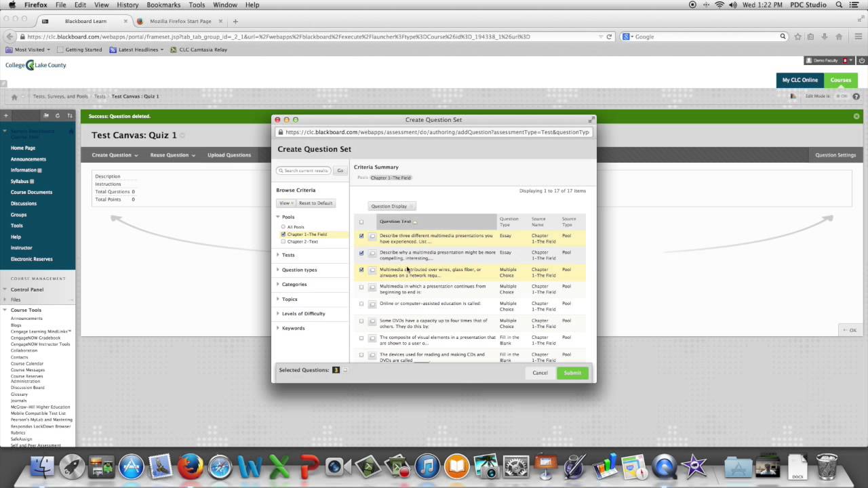Reload page using Firefox refresh icon
The height and width of the screenshot is (488, 868).
tap(609, 37)
